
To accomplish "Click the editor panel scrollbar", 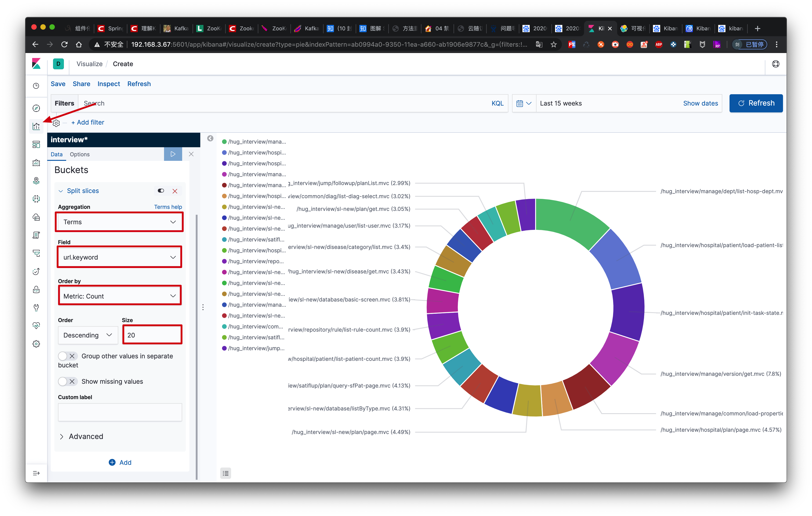I will pos(197,347).
